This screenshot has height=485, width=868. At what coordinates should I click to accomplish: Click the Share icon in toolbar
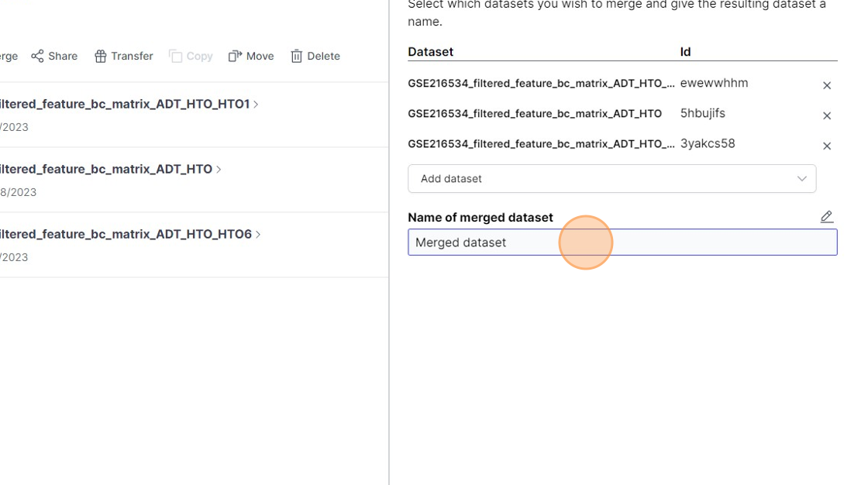37,56
